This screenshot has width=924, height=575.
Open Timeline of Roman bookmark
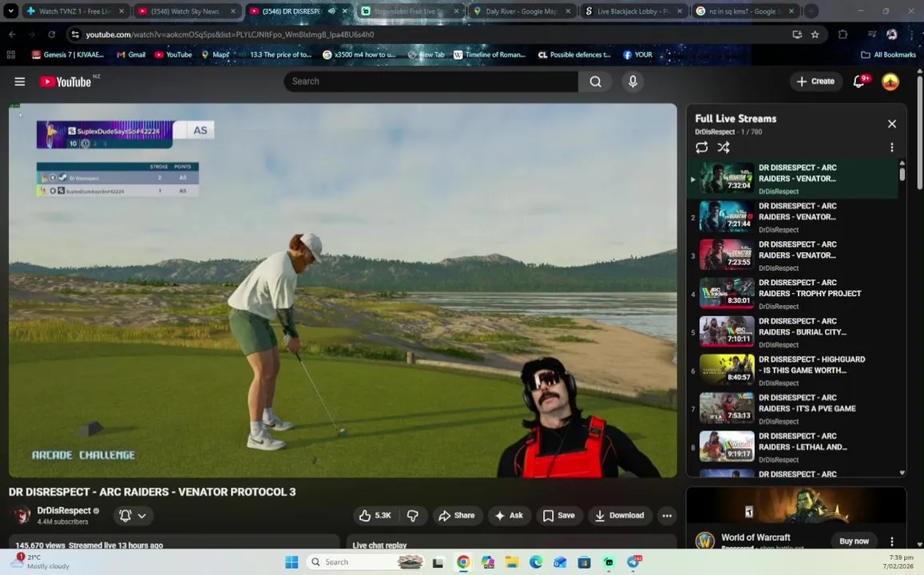point(489,55)
